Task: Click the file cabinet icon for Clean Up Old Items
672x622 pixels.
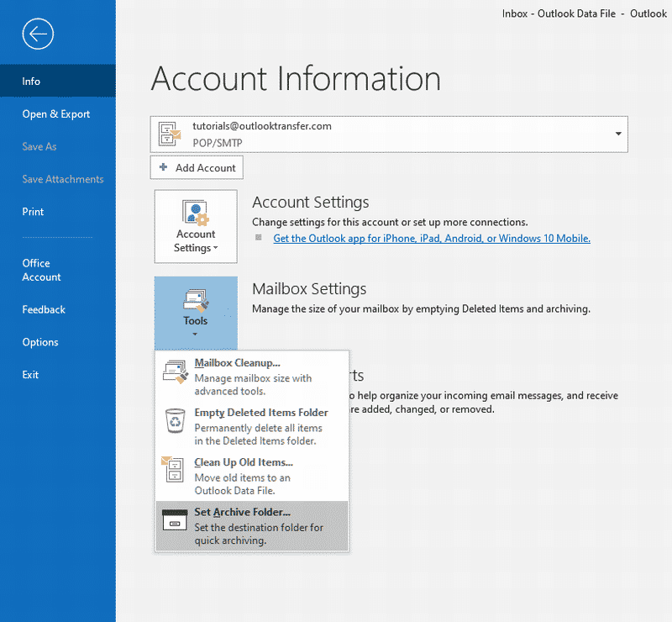Action: click(173, 469)
